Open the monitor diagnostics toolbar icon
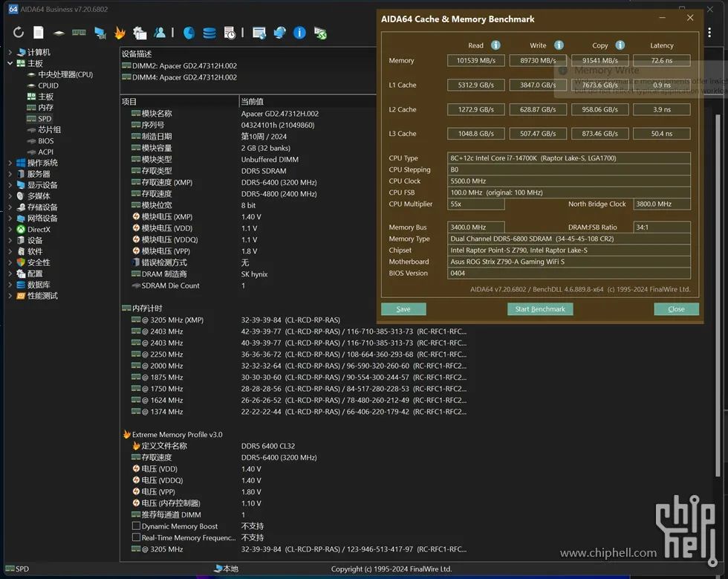Viewport: 728px width, 579px height. (100, 33)
